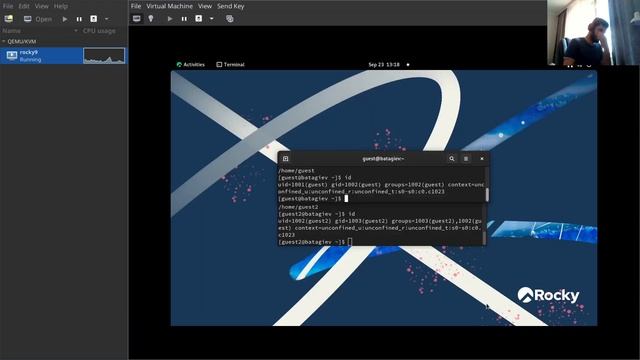
Task: Open the guest clock and calendar
Action: 384,64
